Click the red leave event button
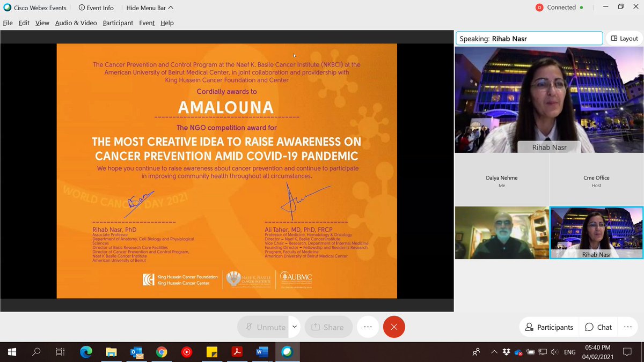 (394, 327)
